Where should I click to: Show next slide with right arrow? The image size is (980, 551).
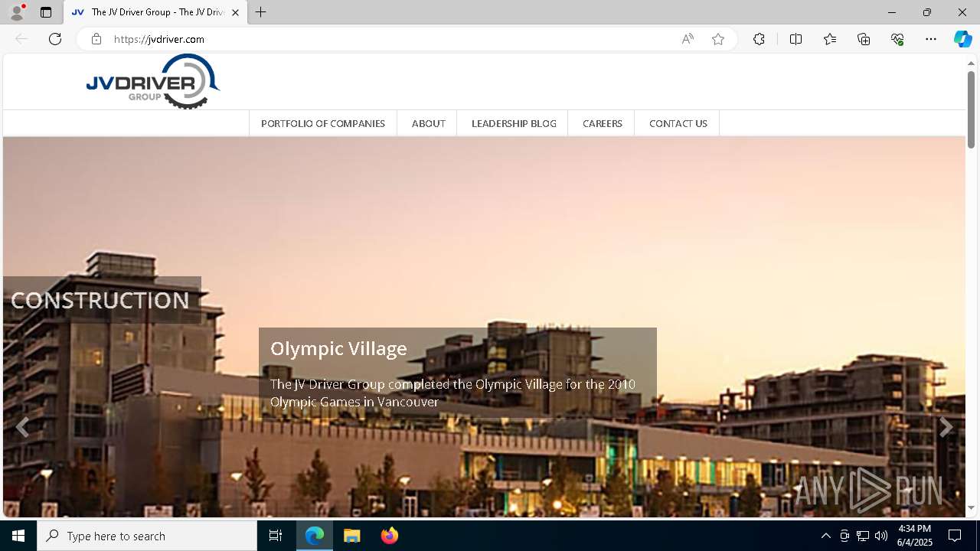click(x=946, y=428)
